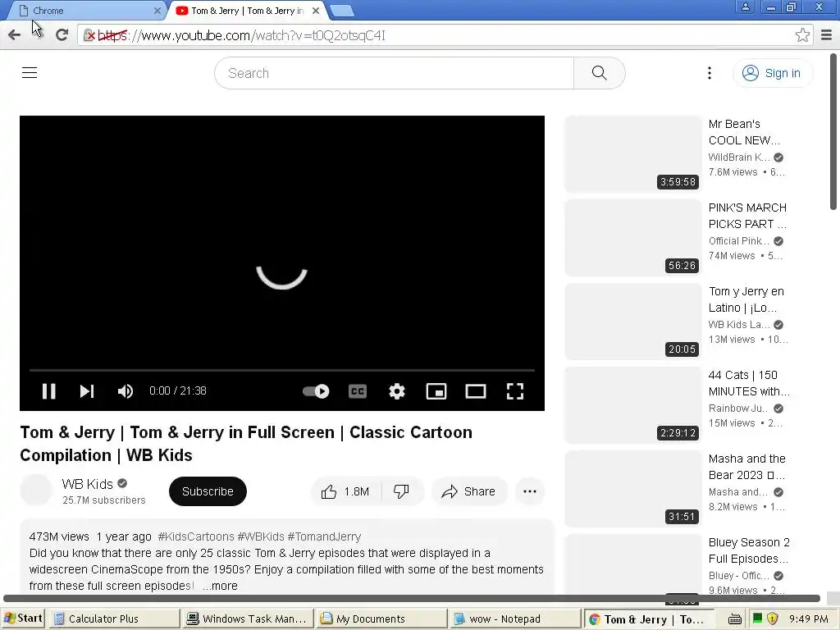Open a new tab button

click(341, 11)
